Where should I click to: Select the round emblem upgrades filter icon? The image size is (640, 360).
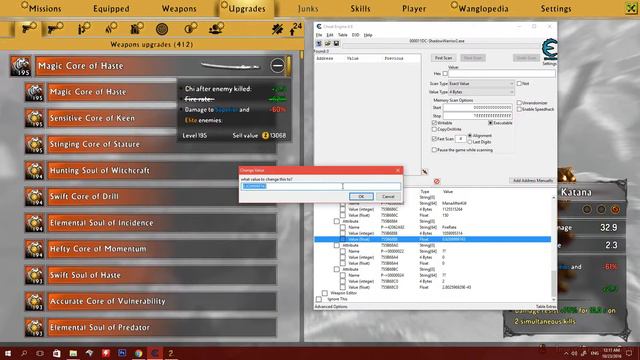coord(162,29)
